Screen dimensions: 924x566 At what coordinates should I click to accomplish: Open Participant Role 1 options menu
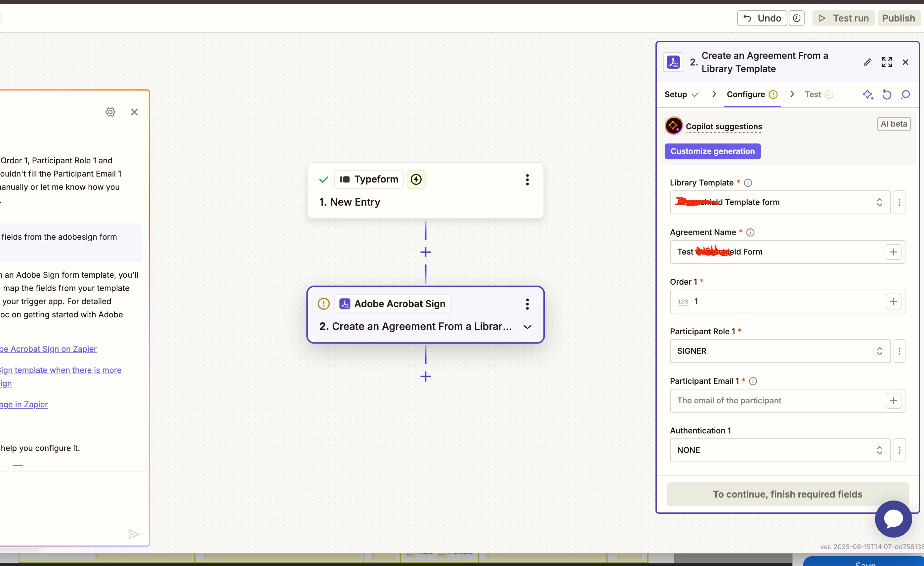899,351
